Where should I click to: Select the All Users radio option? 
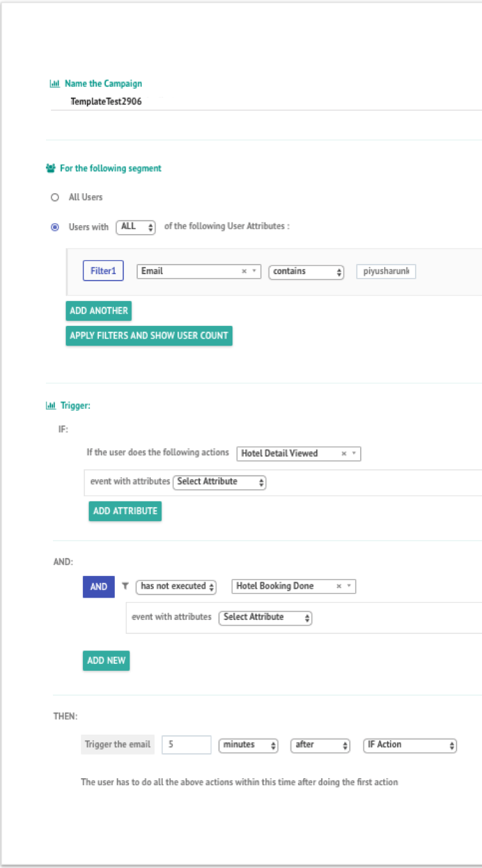(55, 198)
